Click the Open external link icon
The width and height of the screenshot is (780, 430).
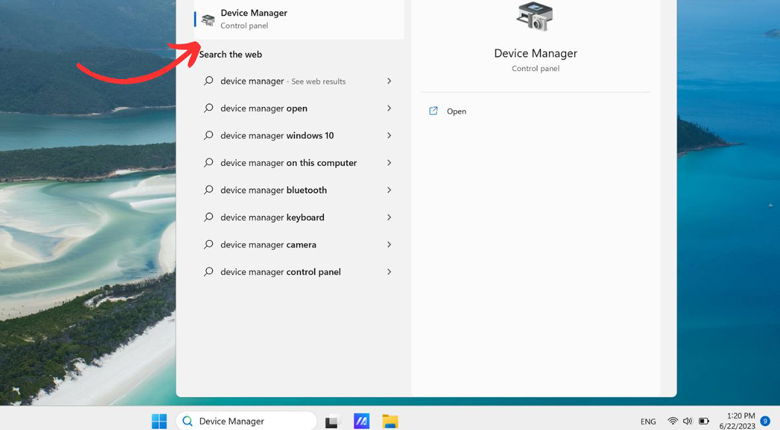coord(433,111)
